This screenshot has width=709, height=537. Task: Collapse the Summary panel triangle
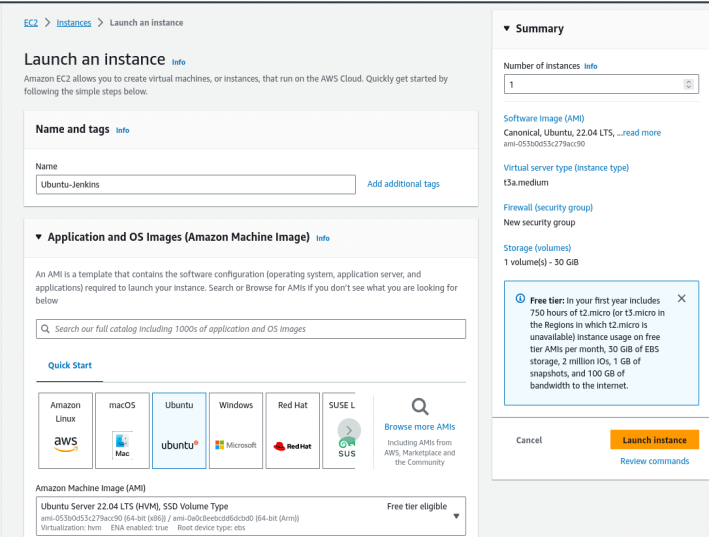click(507, 28)
